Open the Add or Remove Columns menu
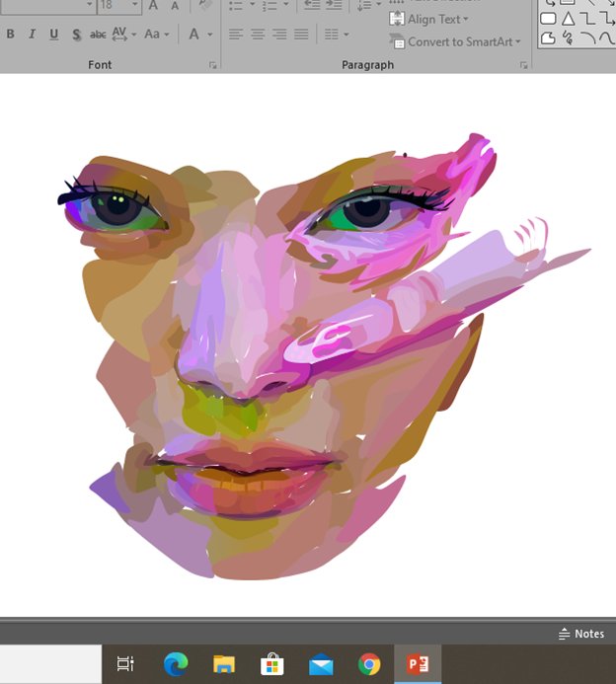The image size is (616, 684). (x=337, y=34)
